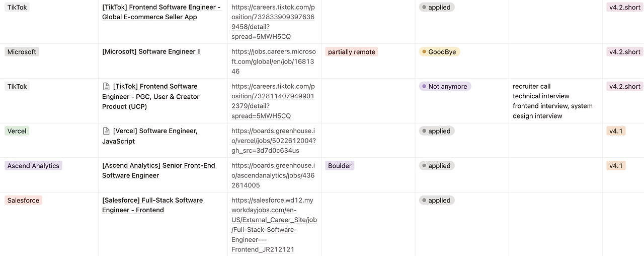Image resolution: width=644 pixels, height=256 pixels.
Task: Select the Microsoft company tag
Action: tap(22, 52)
